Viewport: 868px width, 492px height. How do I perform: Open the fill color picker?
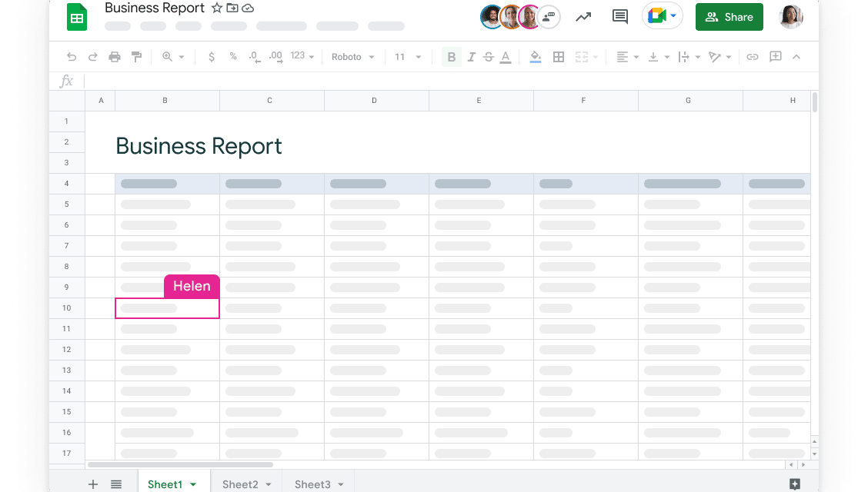pyautogui.click(x=536, y=57)
